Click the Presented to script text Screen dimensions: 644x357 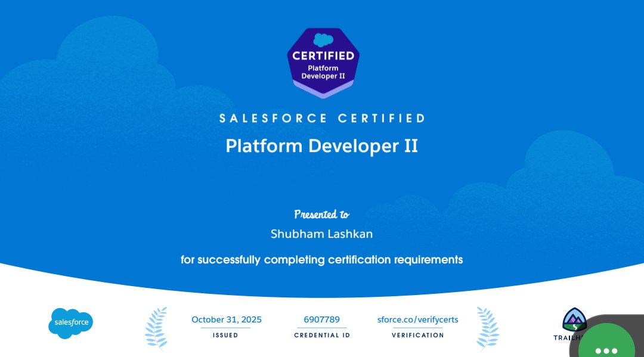coord(322,213)
